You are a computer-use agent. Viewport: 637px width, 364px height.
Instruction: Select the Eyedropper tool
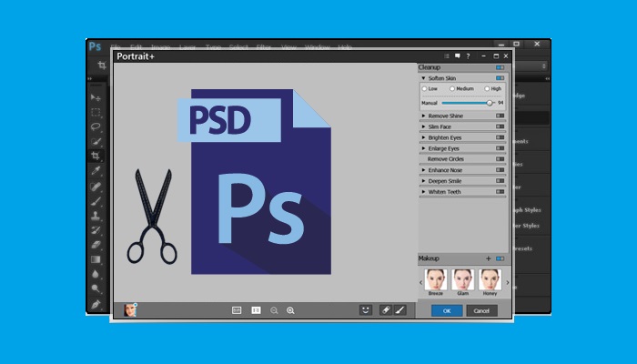tap(96, 171)
